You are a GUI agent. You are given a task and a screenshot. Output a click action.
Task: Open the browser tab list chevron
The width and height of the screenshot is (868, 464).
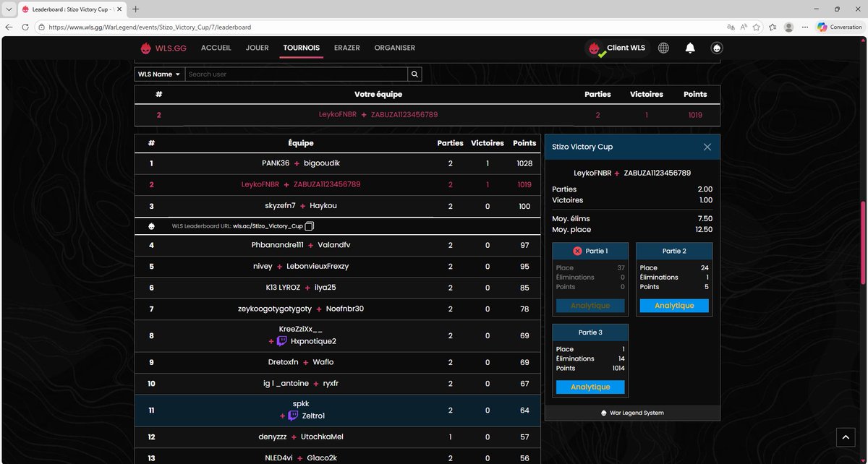8,9
